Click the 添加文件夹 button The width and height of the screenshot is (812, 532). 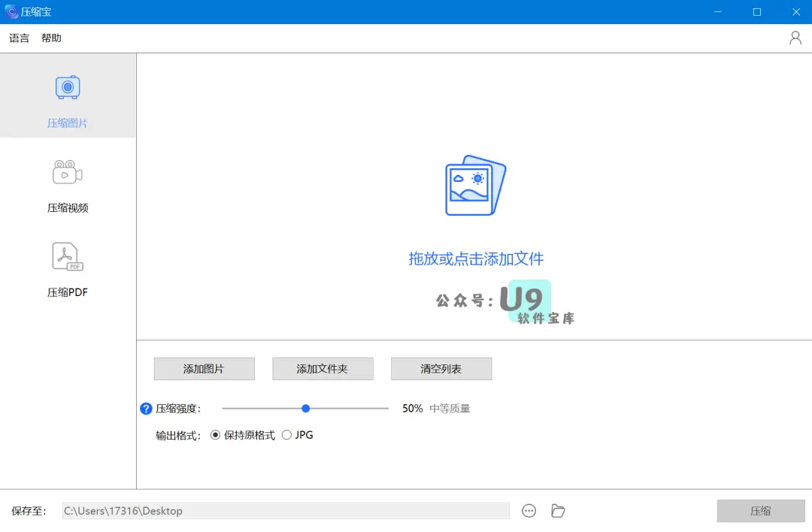323,368
